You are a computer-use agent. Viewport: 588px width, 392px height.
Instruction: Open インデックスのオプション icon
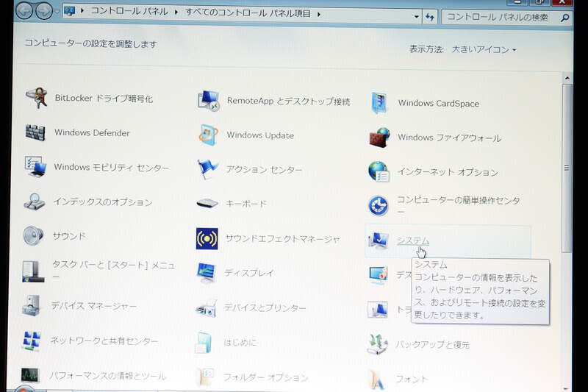(34, 202)
